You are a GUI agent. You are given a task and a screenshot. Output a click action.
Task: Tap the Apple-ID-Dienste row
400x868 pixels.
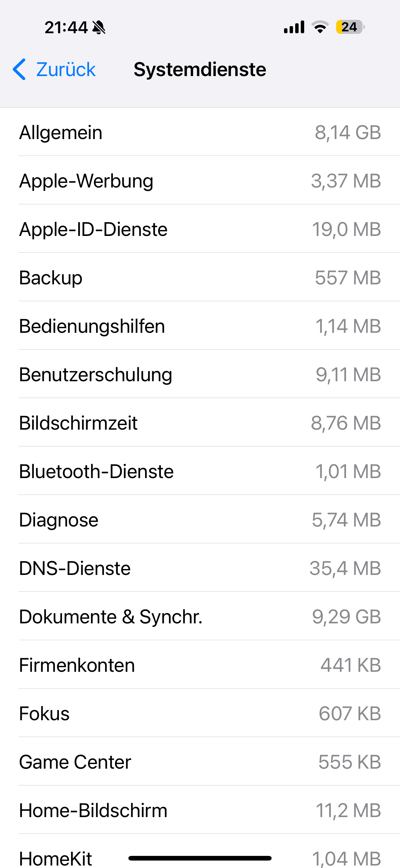pyautogui.click(x=200, y=229)
